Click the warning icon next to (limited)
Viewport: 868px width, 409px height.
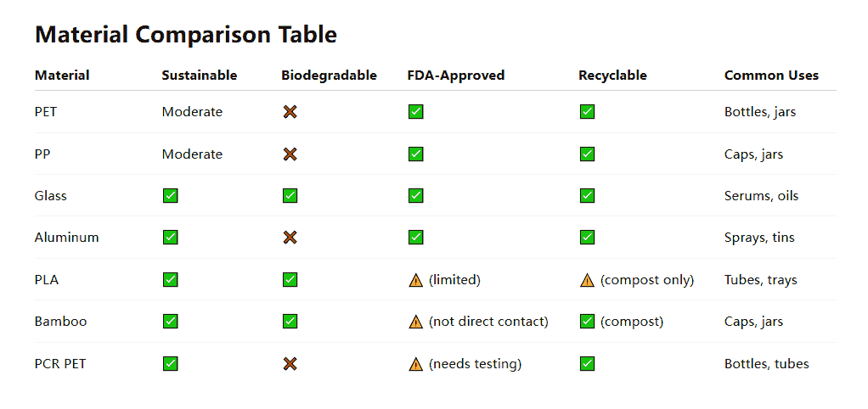pyautogui.click(x=415, y=280)
